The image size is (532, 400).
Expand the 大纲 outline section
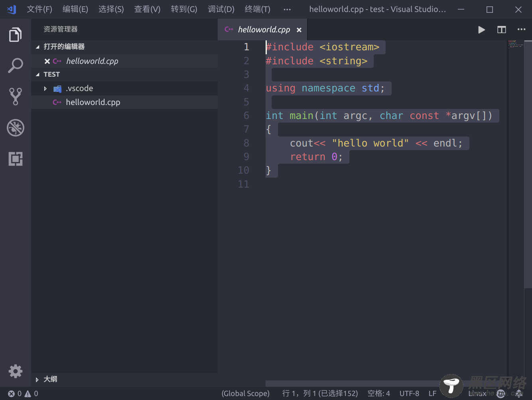(x=37, y=380)
